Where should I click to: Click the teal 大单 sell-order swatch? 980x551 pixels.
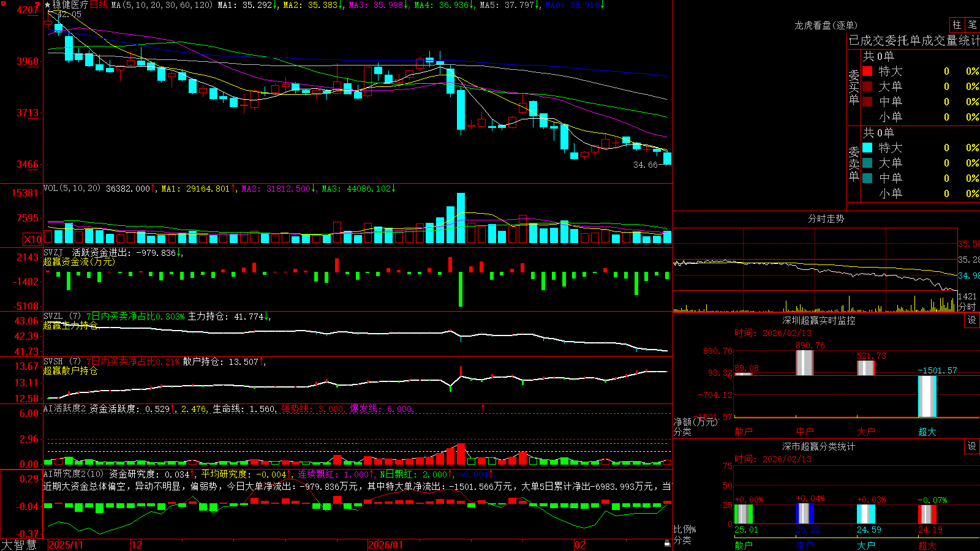tap(867, 163)
